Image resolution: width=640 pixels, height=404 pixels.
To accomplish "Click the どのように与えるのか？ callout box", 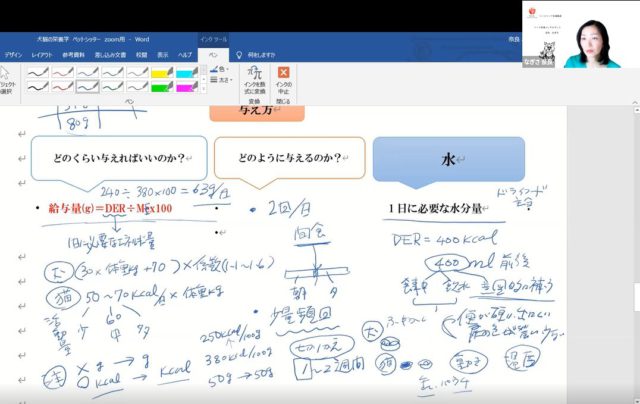I will [288, 158].
